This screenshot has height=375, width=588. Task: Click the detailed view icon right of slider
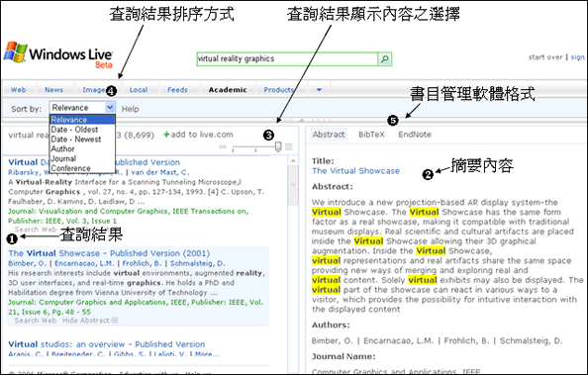tap(289, 147)
